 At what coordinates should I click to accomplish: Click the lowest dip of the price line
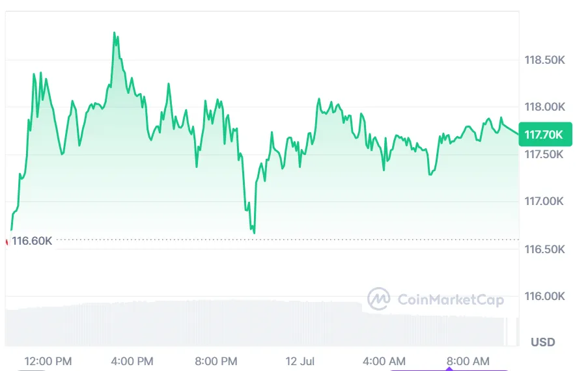point(254,232)
